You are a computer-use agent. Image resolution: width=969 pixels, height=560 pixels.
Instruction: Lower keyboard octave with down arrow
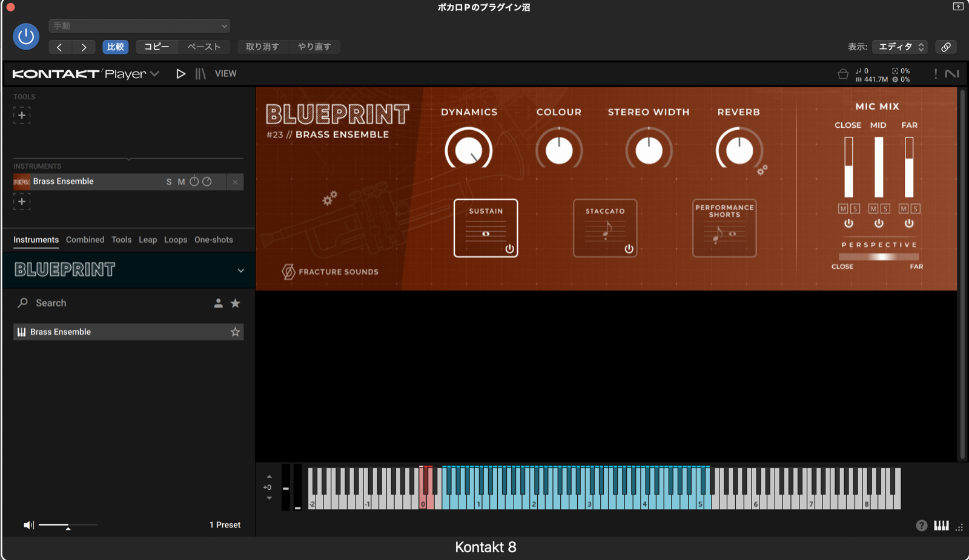tap(269, 498)
